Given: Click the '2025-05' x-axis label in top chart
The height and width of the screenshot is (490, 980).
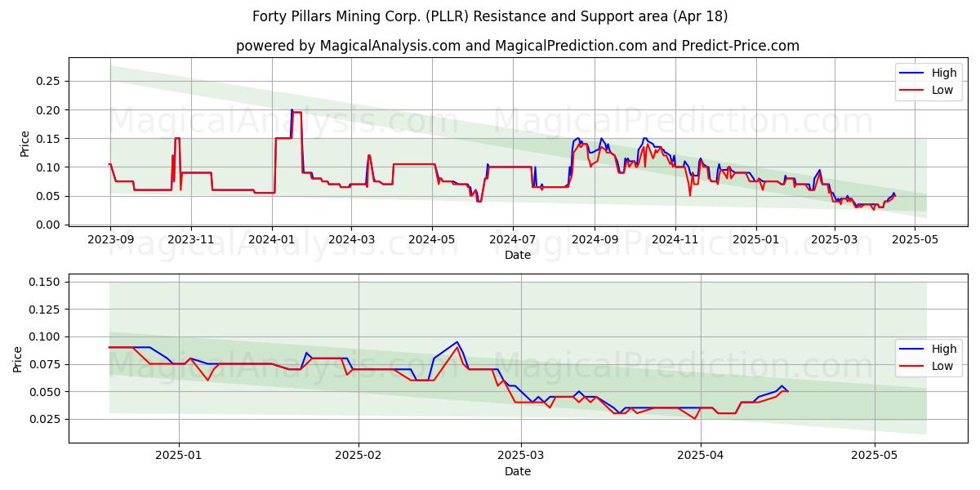Looking at the screenshot, I should tap(915, 239).
